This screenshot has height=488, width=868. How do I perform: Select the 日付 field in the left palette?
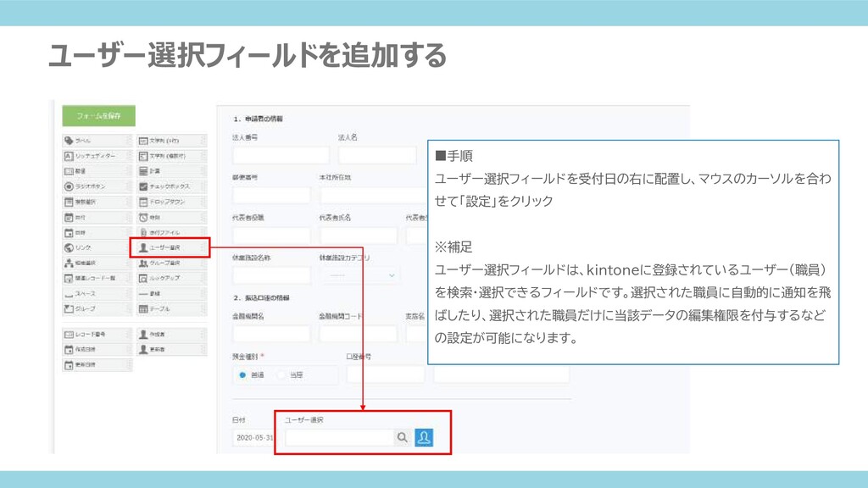pos(97,218)
